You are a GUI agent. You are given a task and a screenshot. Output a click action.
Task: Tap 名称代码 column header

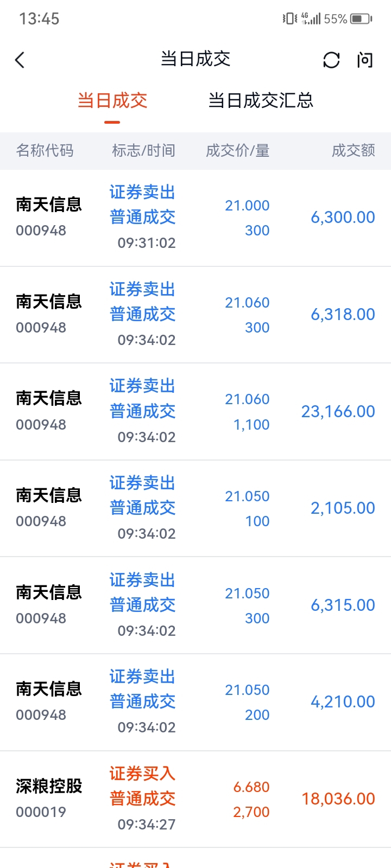coord(45,150)
